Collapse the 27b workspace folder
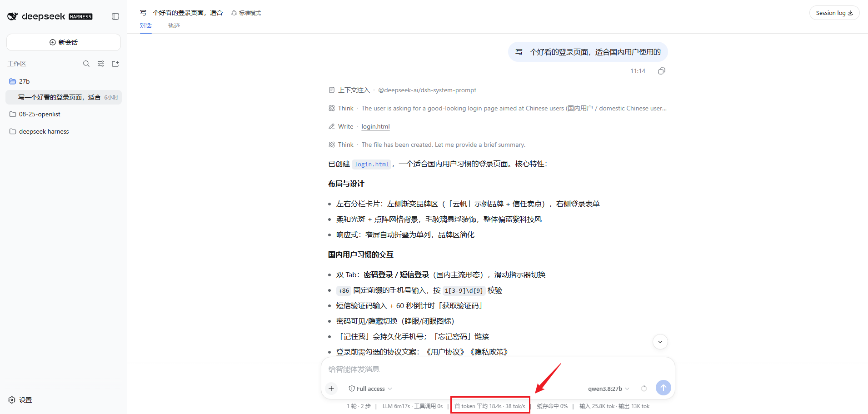868x414 pixels. point(64,81)
